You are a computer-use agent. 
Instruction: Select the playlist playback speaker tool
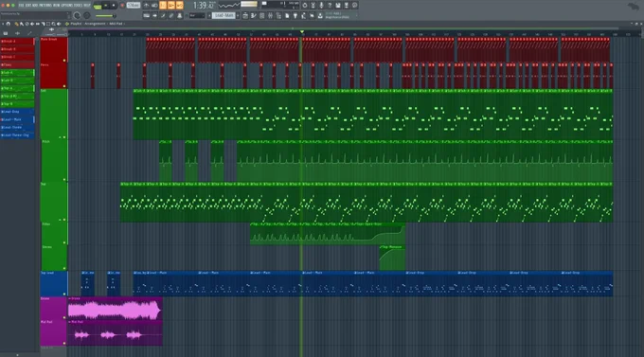tap(59, 24)
